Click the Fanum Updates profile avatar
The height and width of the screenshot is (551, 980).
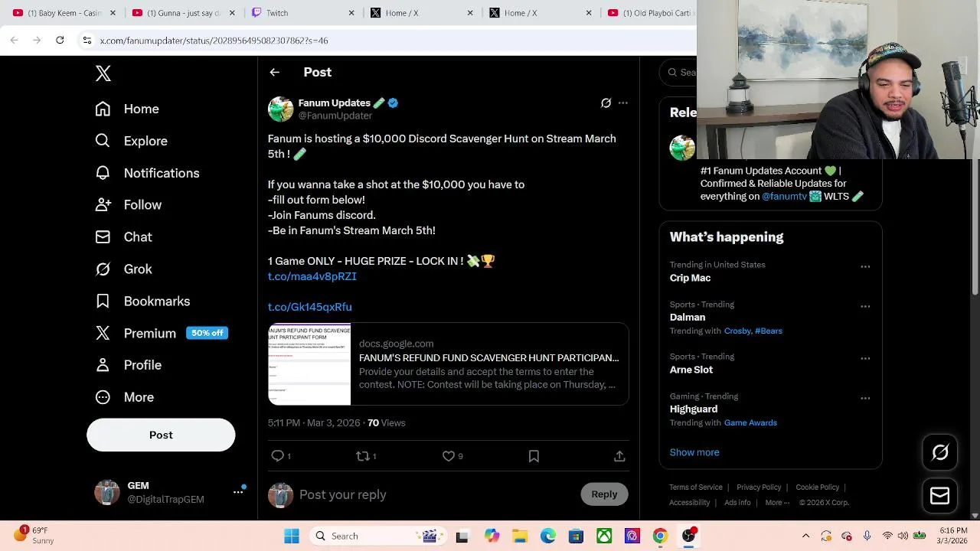click(x=280, y=109)
